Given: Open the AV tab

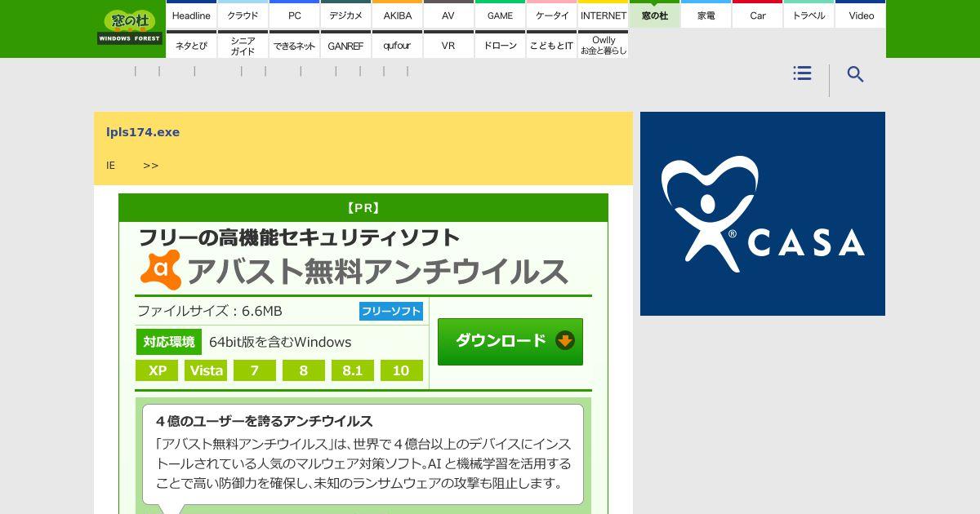Looking at the screenshot, I should click(x=448, y=14).
